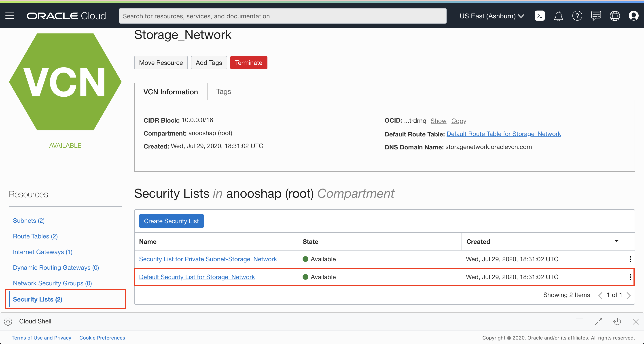Open US East (Ashburn) region dropdown
This screenshot has width=644, height=344.
tap(491, 16)
